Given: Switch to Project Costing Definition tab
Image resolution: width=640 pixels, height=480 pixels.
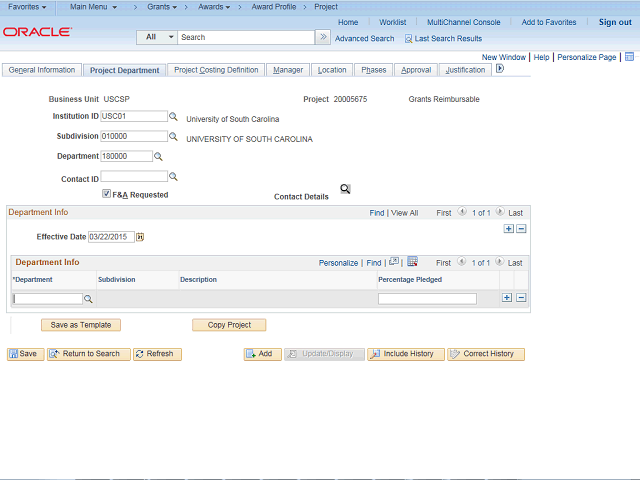Looking at the screenshot, I should [216, 70].
